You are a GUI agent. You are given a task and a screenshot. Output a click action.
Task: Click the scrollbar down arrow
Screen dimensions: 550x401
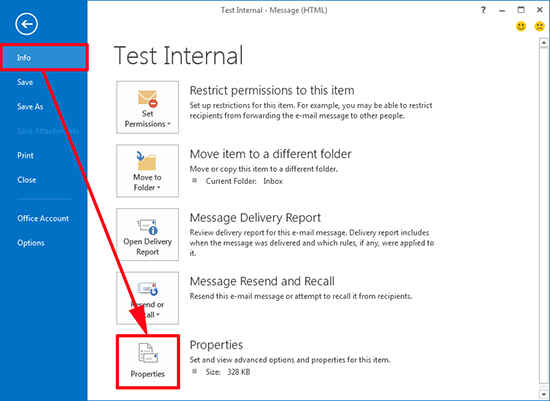544,394
